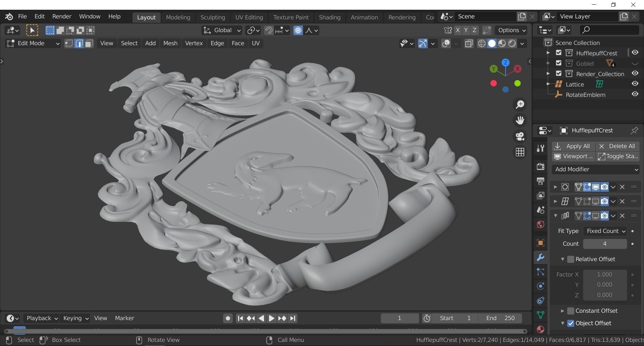Image resolution: width=644 pixels, height=346 pixels.
Task: Disable Object Offset checkbox
Action: point(571,323)
